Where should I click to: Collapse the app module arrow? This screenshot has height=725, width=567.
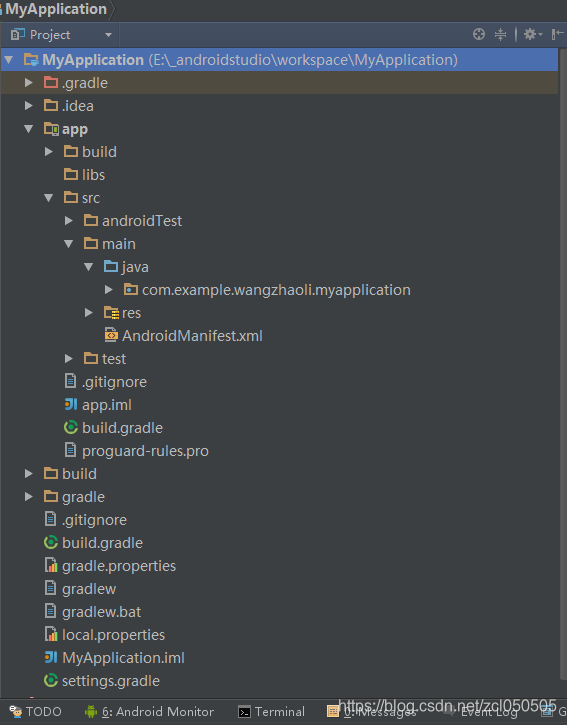(x=29, y=129)
